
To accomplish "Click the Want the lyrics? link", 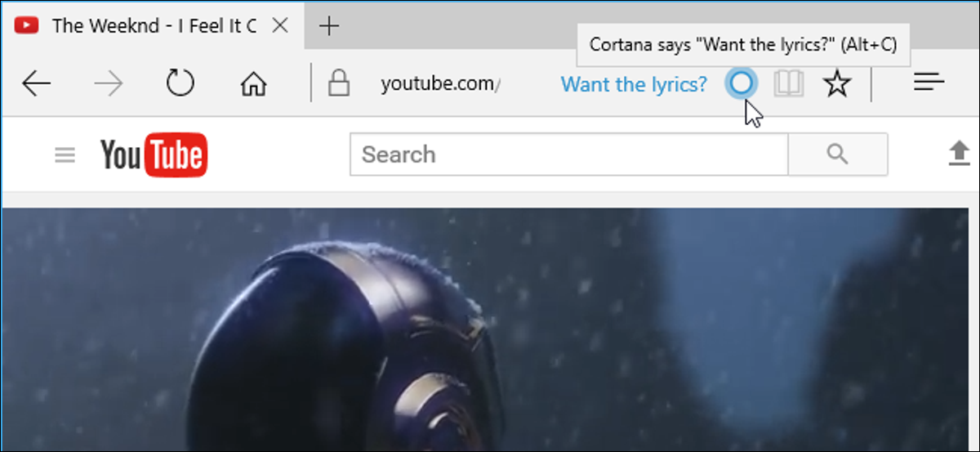I will [635, 83].
